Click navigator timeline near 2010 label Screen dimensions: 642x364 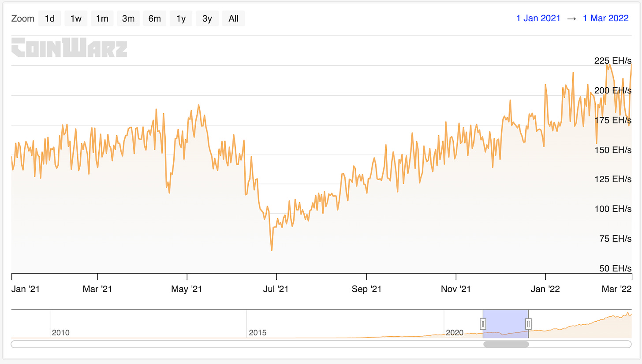(x=61, y=332)
